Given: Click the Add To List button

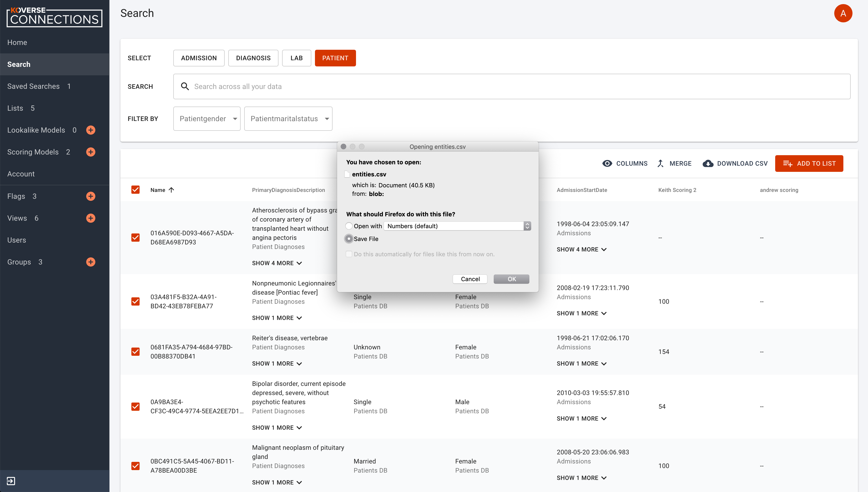Looking at the screenshot, I should (809, 164).
